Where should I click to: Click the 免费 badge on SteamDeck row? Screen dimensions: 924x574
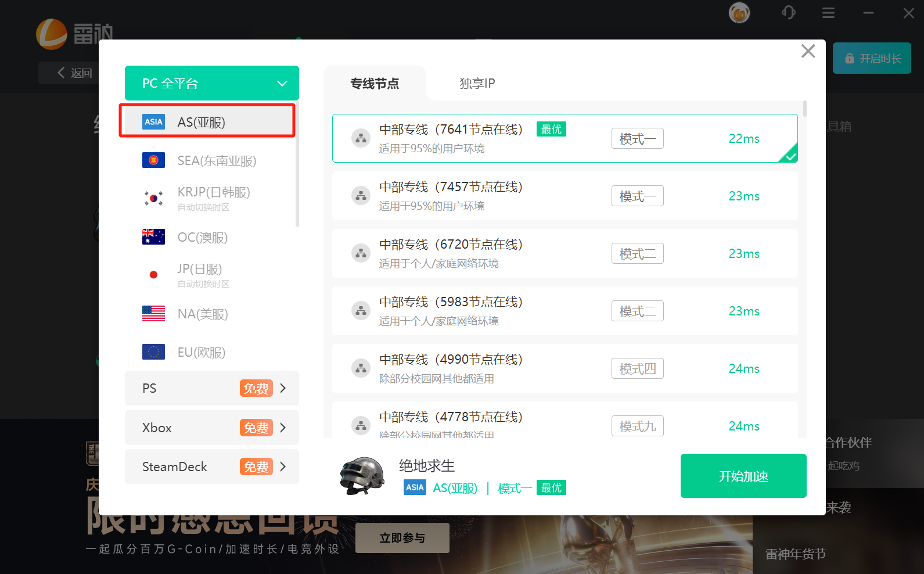click(x=256, y=467)
